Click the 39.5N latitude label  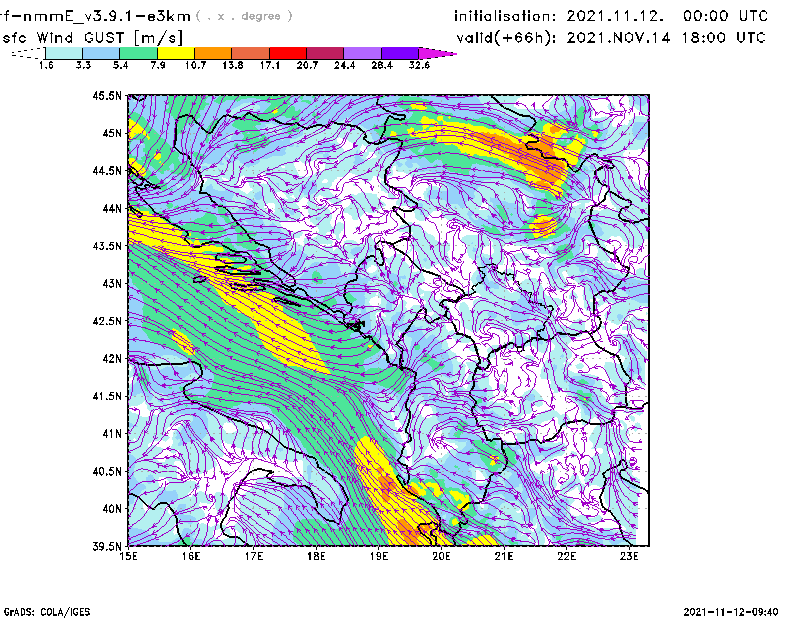(107, 547)
